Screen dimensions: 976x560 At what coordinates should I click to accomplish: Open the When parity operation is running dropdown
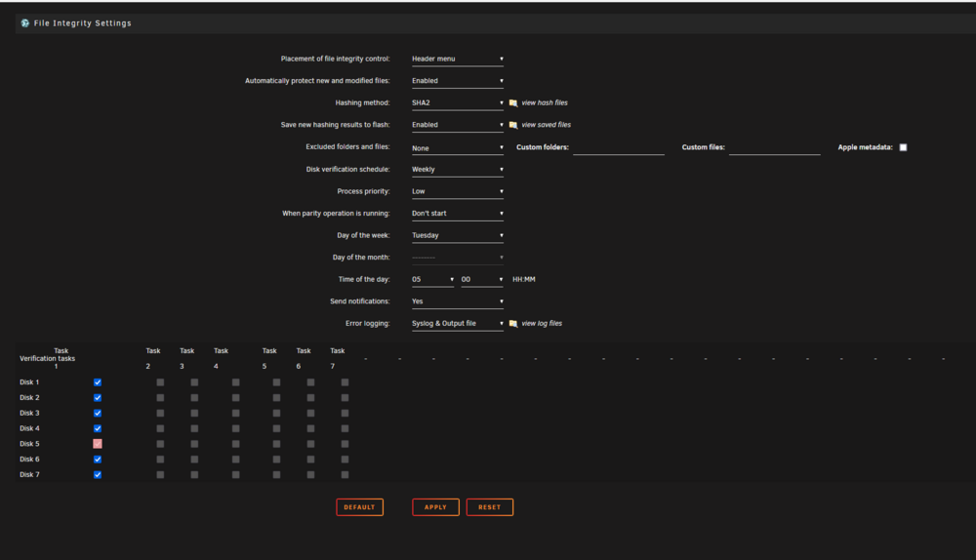(x=458, y=214)
